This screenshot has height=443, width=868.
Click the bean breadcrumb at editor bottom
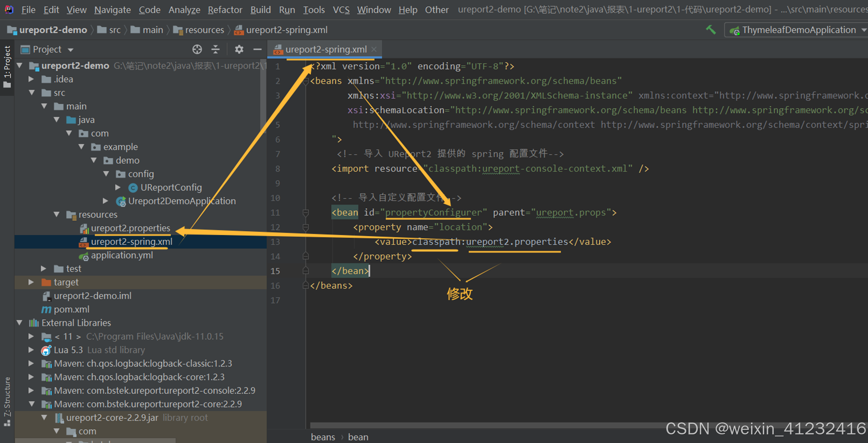pos(358,437)
